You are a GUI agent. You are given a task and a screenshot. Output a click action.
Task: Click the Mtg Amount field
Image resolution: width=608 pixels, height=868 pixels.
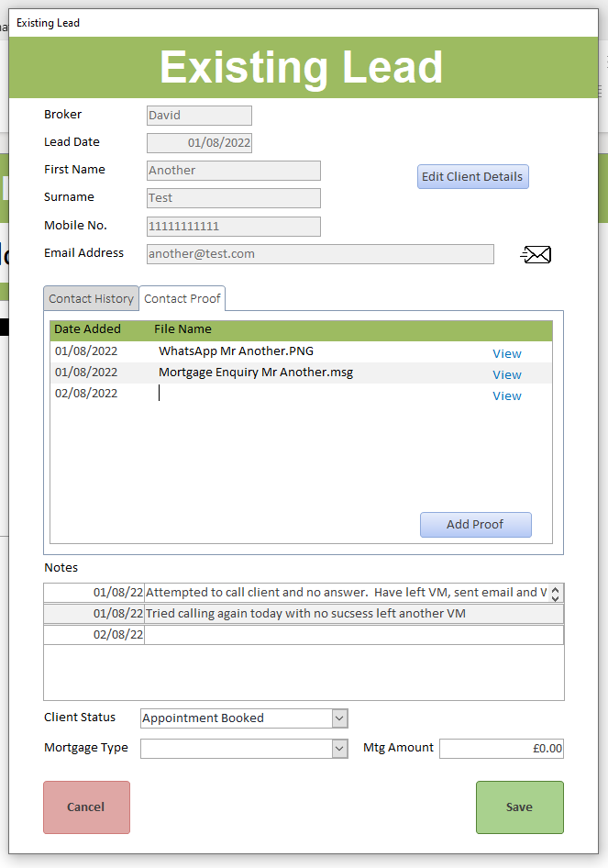coord(502,749)
